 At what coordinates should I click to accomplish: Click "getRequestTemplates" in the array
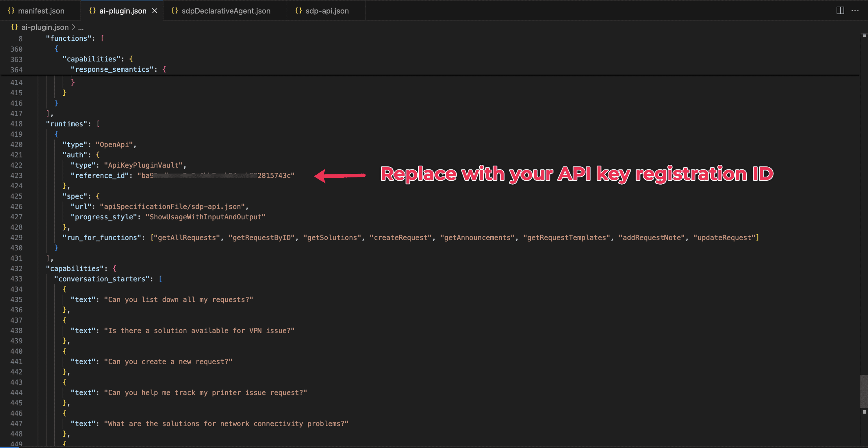click(567, 238)
